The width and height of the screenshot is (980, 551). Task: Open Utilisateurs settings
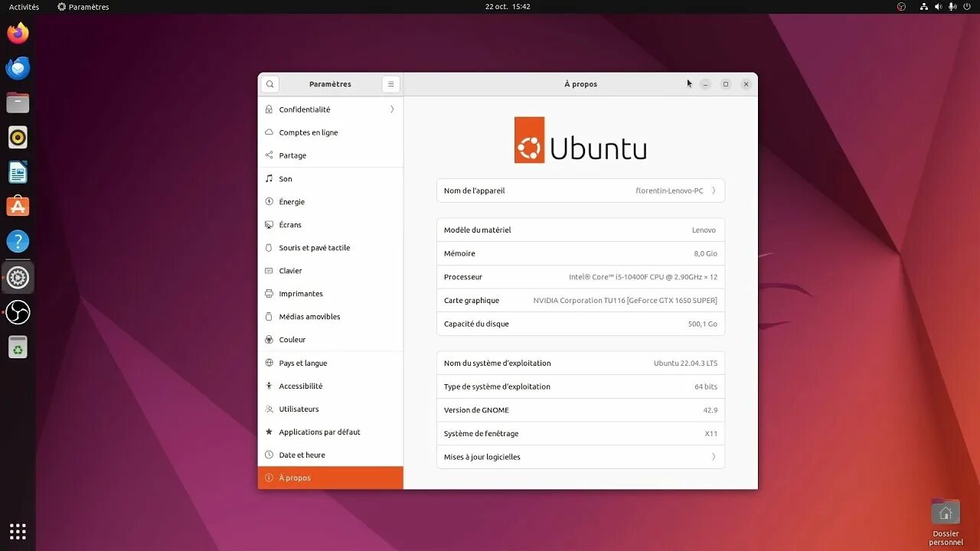(331, 409)
